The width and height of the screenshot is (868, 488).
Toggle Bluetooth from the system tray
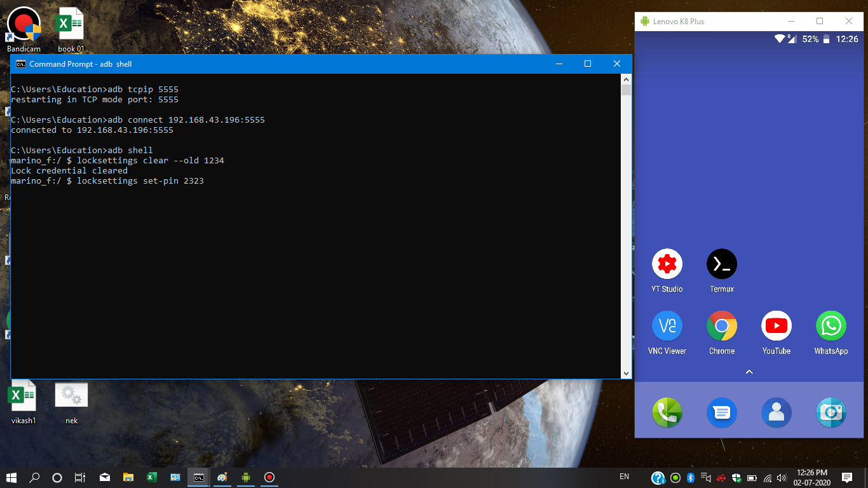pyautogui.click(x=690, y=477)
